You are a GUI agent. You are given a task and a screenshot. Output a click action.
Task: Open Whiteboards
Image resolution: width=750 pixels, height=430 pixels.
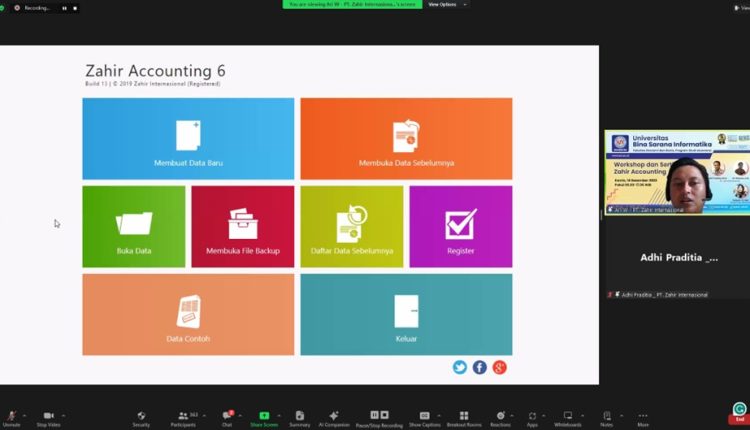tap(568, 419)
